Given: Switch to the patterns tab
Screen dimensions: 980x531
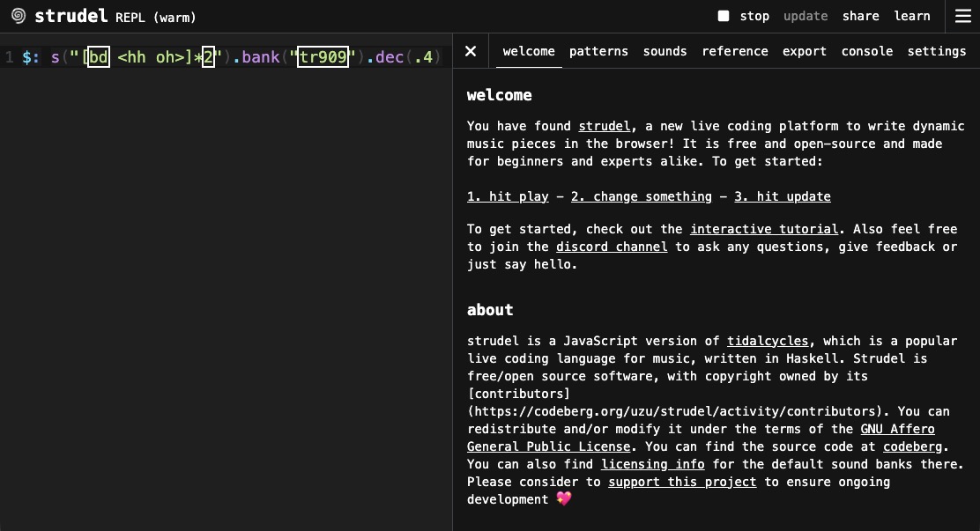Looking at the screenshot, I should 598,51.
